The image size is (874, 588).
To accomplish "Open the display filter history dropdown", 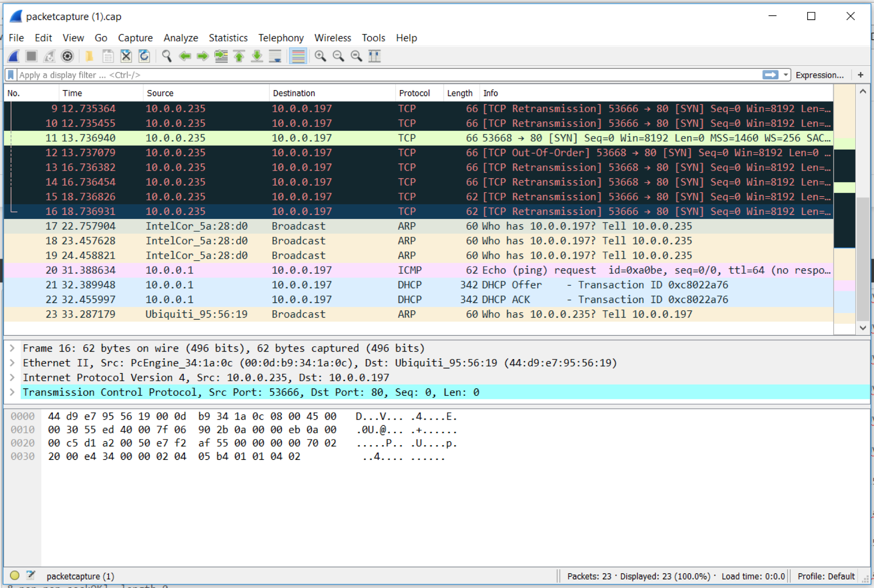I will (x=786, y=75).
